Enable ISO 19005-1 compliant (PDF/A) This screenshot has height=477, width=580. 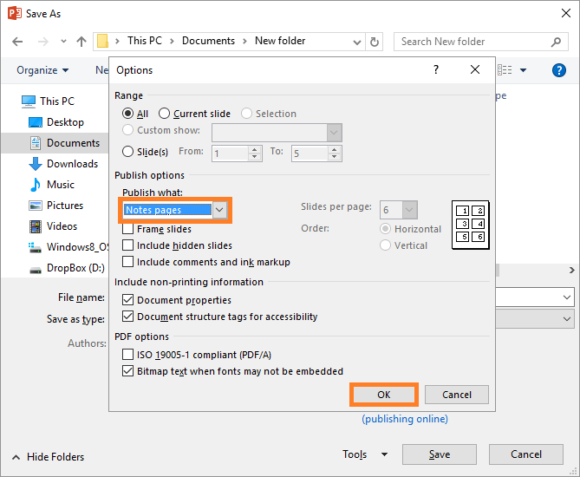point(128,355)
